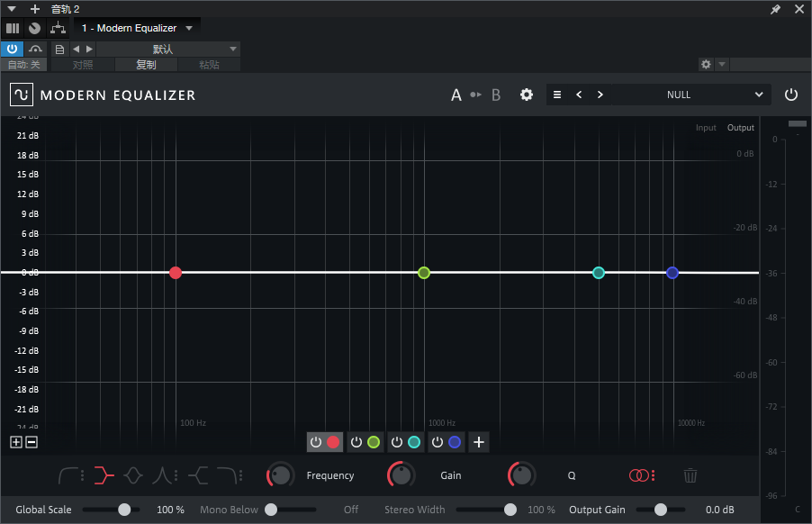Open the preset file document icon
Image resolution: width=812 pixels, height=524 pixels.
coord(59,50)
